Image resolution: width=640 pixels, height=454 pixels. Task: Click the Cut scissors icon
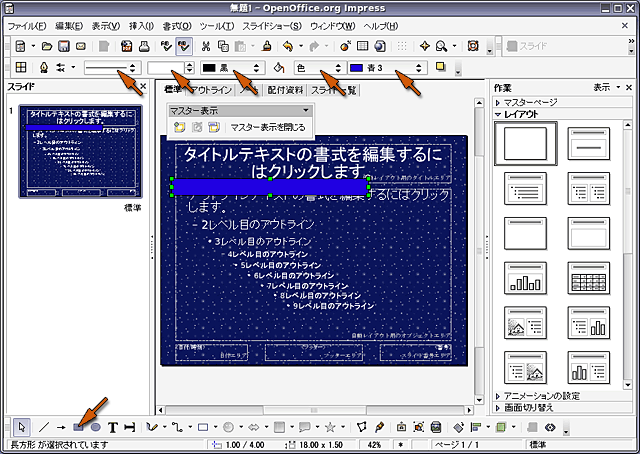206,46
